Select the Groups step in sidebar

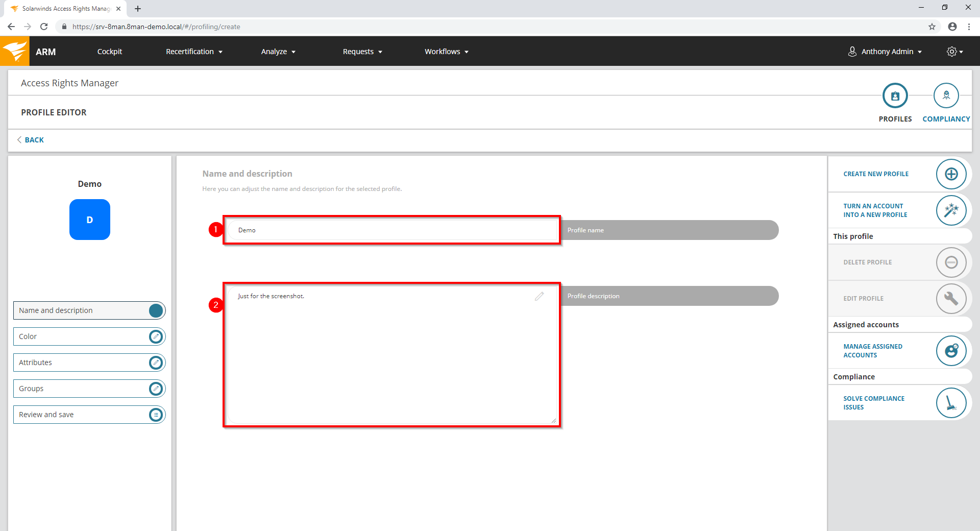click(x=89, y=389)
